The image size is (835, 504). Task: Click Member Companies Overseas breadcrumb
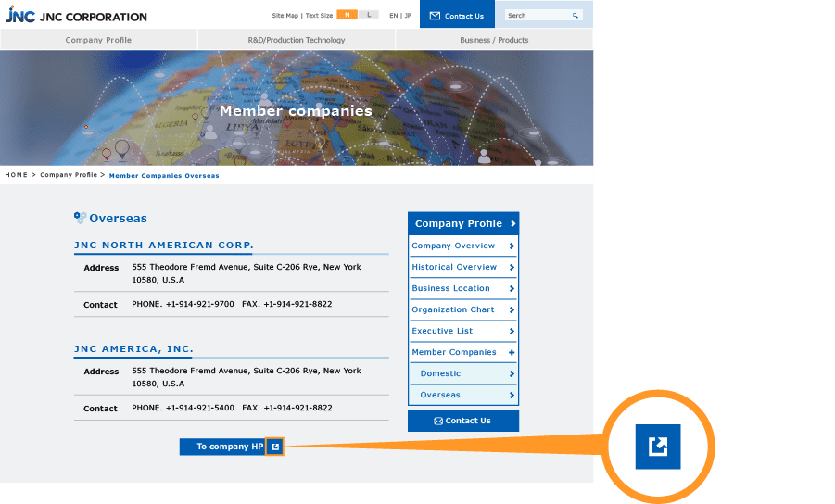[x=164, y=176]
